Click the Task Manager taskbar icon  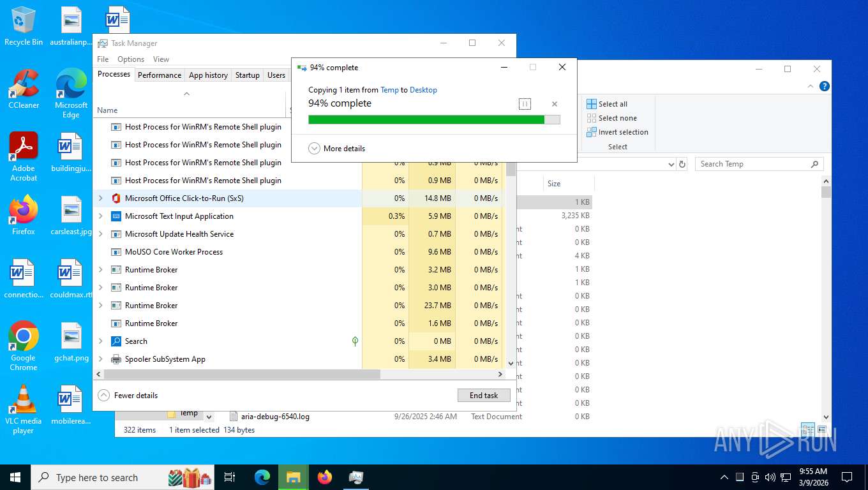(x=356, y=477)
